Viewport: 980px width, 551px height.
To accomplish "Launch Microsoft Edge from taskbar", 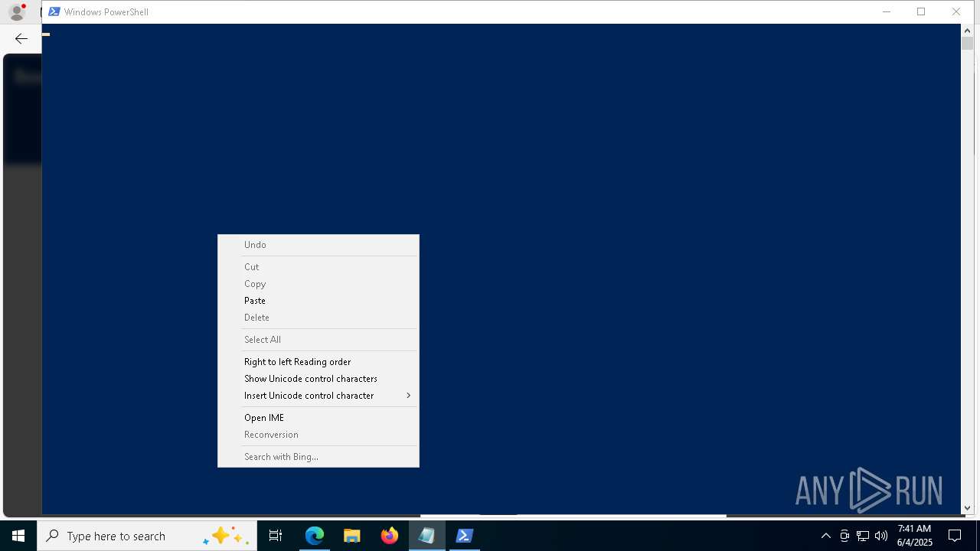I will point(315,536).
